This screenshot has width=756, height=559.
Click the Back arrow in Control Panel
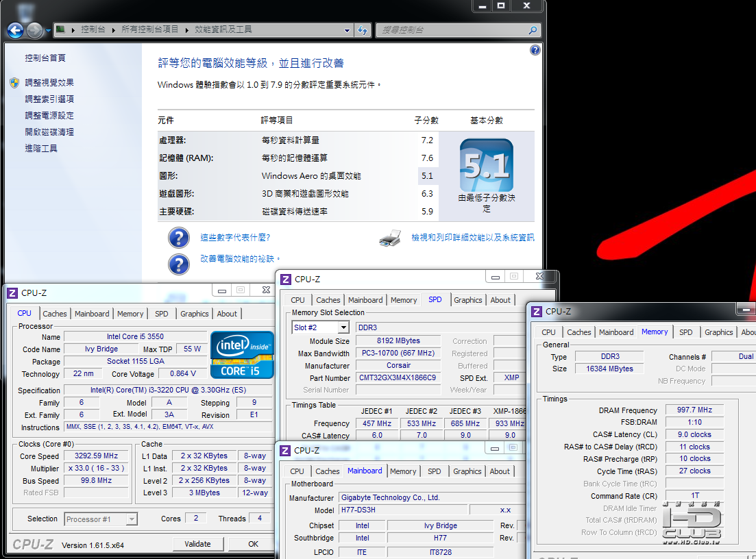16,30
